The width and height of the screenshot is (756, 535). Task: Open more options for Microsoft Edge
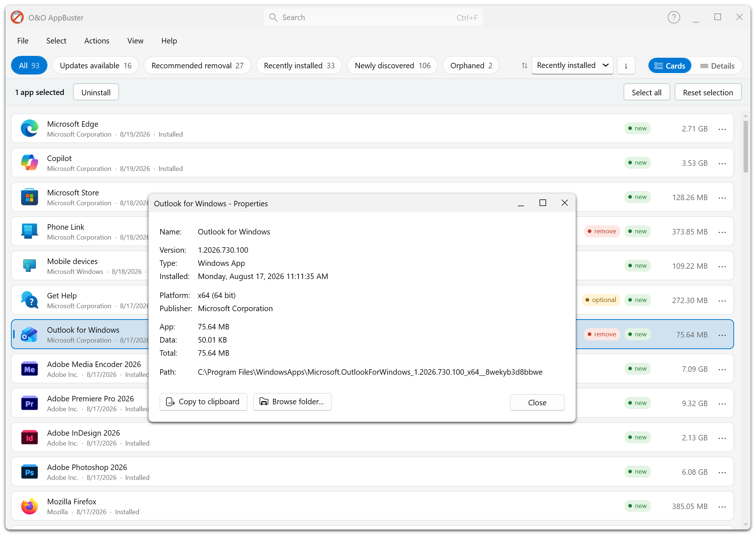pos(722,129)
